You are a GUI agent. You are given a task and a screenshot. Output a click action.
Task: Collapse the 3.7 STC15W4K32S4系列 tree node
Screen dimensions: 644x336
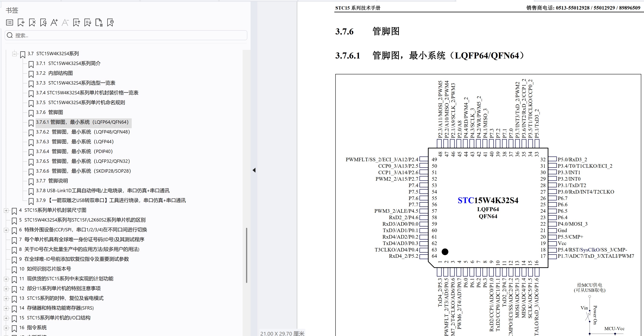[14, 54]
